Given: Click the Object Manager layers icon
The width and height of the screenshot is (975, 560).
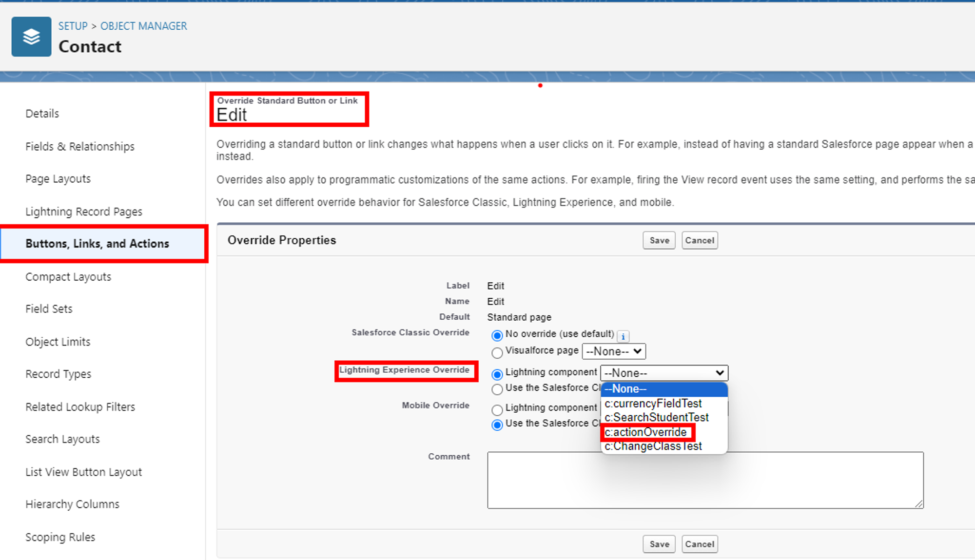Looking at the screenshot, I should (x=31, y=37).
